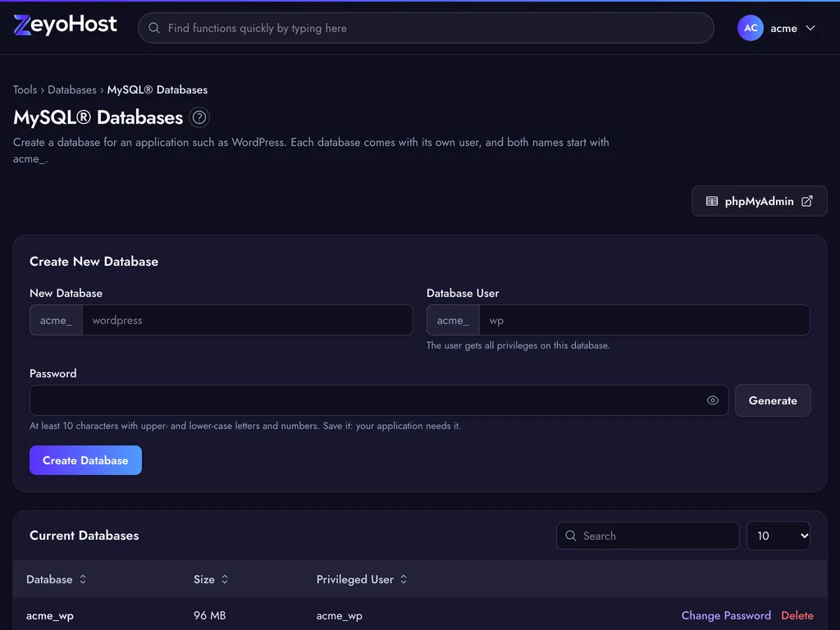
Task: Click the phpMyAdmin table icon
Action: click(711, 201)
